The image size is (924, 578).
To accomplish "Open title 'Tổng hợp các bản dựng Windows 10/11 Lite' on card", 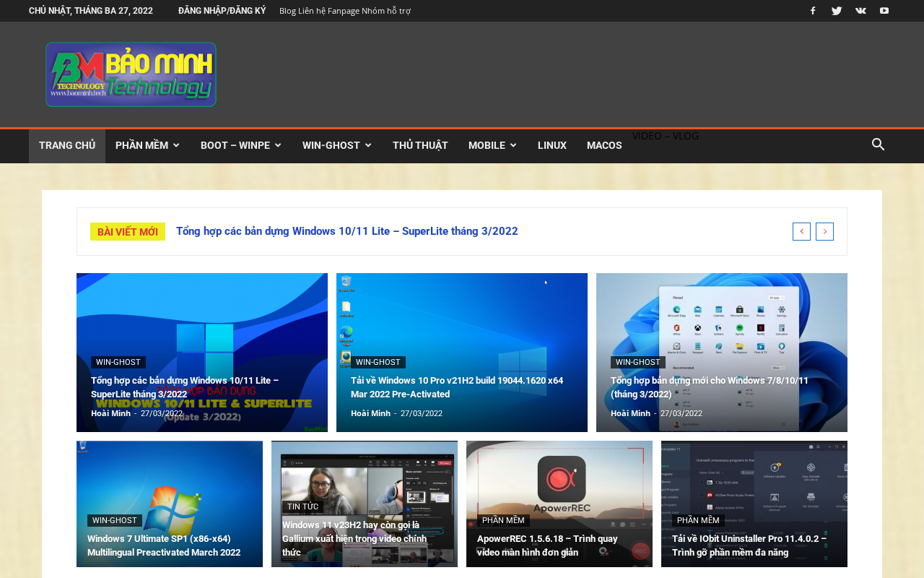I will pyautogui.click(x=185, y=387).
